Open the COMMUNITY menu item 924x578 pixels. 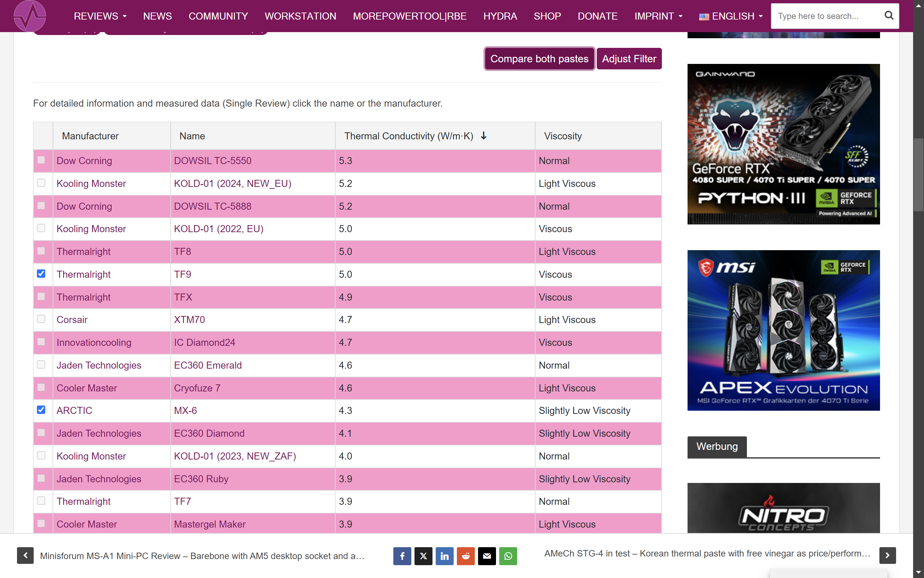point(218,16)
